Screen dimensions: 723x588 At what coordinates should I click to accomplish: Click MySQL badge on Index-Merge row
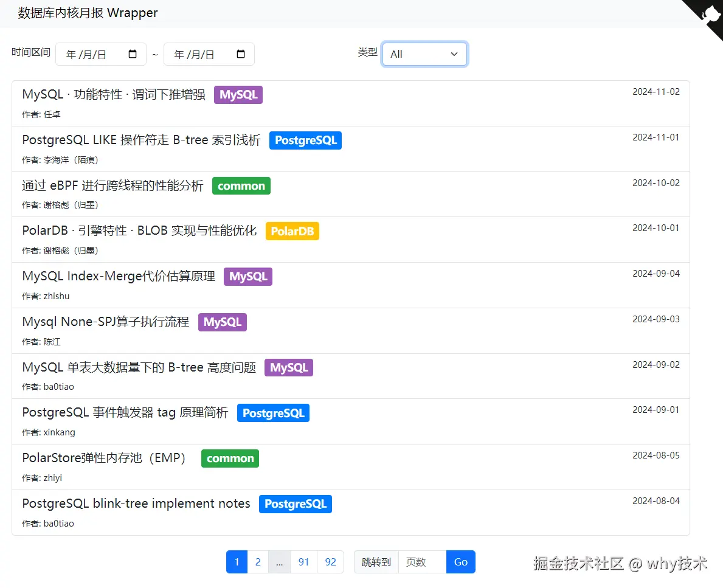(248, 277)
